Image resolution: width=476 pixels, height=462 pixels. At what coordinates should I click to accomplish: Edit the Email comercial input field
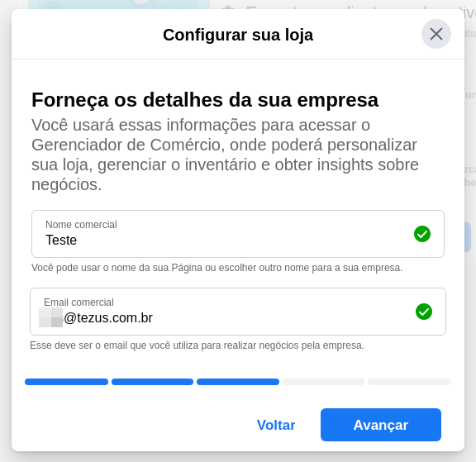[x=238, y=312]
